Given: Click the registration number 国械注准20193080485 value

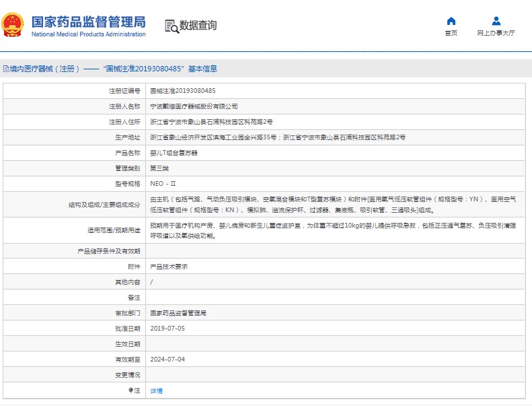Looking at the screenshot, I should (x=182, y=91).
